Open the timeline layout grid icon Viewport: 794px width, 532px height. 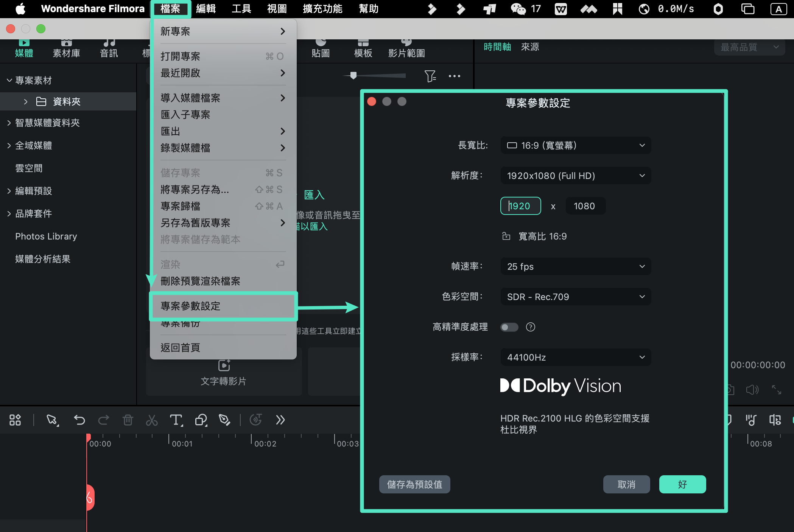coord(15,420)
